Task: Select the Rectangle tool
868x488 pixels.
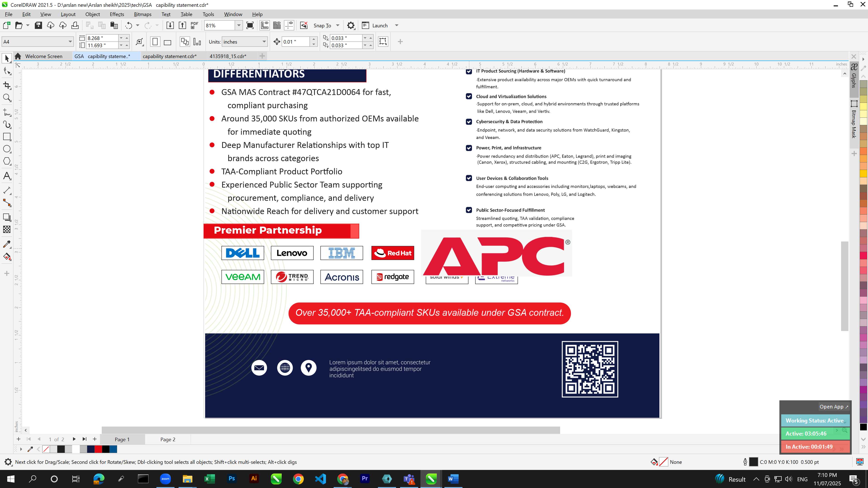Action: (x=7, y=137)
